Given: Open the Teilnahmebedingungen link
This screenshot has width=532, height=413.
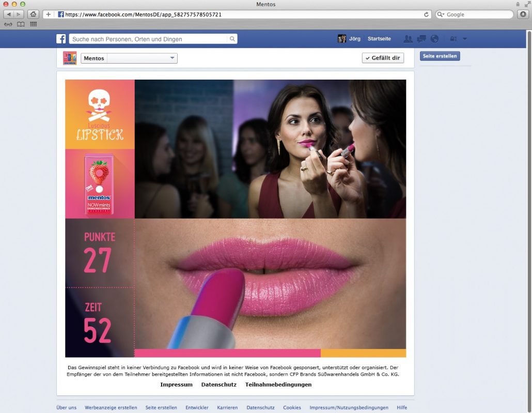Looking at the screenshot, I should [278, 385].
